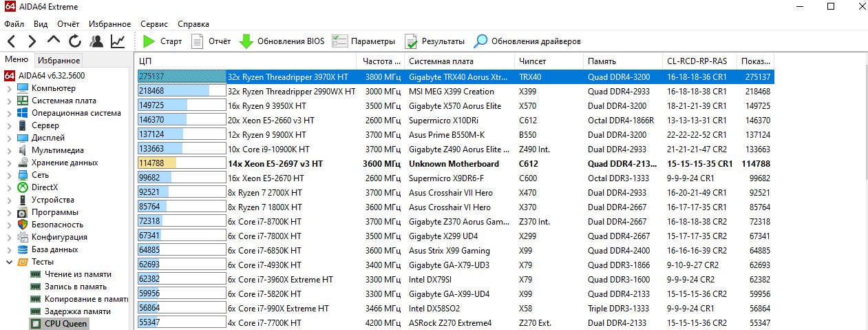Select Запись в память test
Image resolution: width=868 pixels, height=330 pixels.
coord(77,287)
